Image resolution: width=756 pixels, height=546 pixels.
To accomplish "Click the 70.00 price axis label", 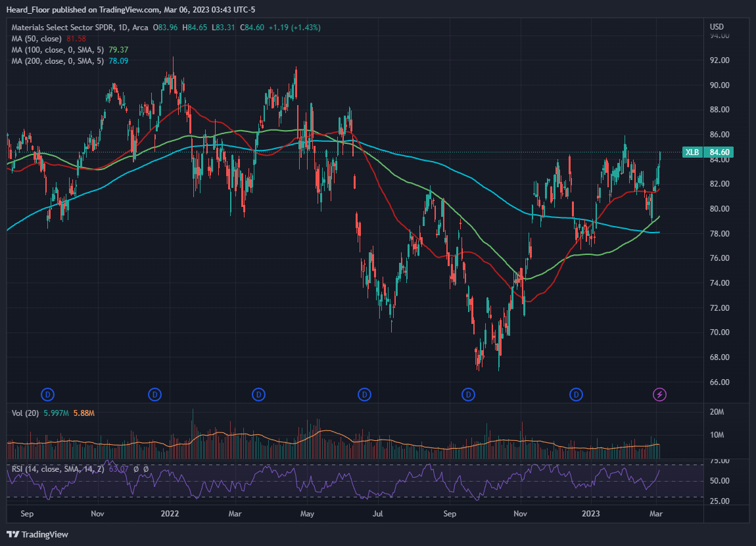I will point(719,332).
